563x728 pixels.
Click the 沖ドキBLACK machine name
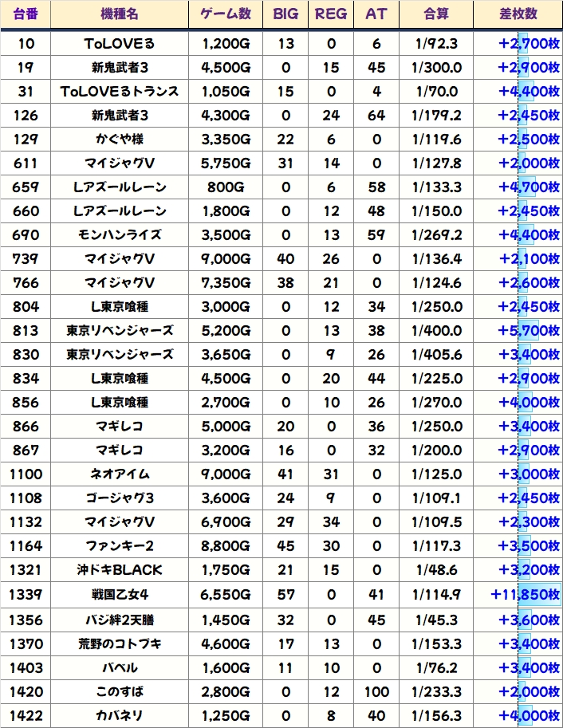click(x=120, y=570)
